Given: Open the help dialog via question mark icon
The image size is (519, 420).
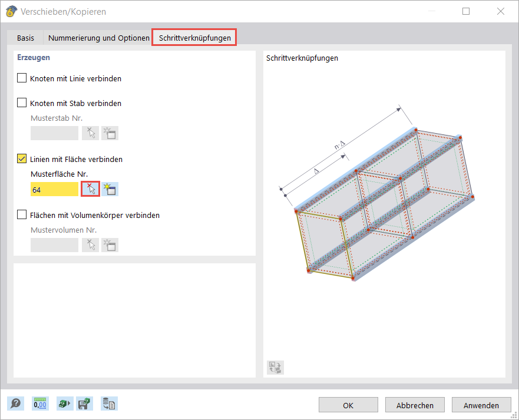Looking at the screenshot, I should point(16,404).
